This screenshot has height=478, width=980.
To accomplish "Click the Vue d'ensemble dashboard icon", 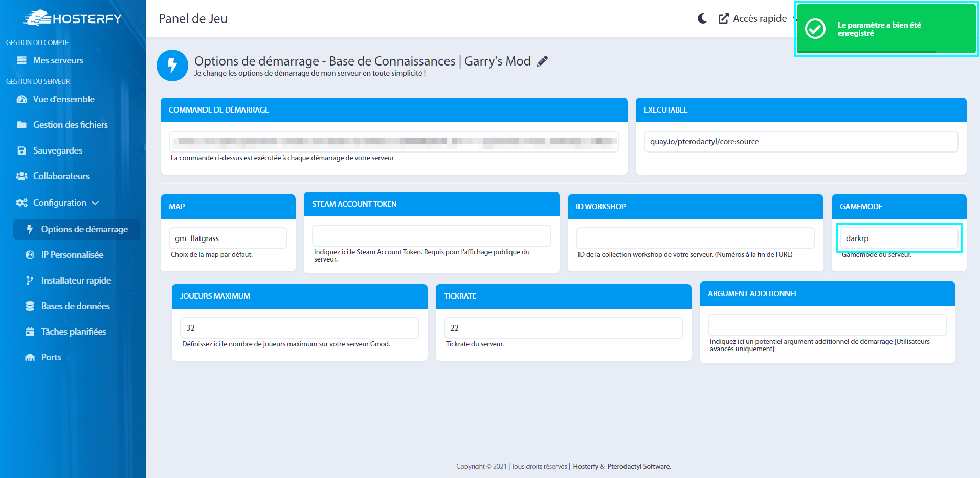I will (x=21, y=99).
